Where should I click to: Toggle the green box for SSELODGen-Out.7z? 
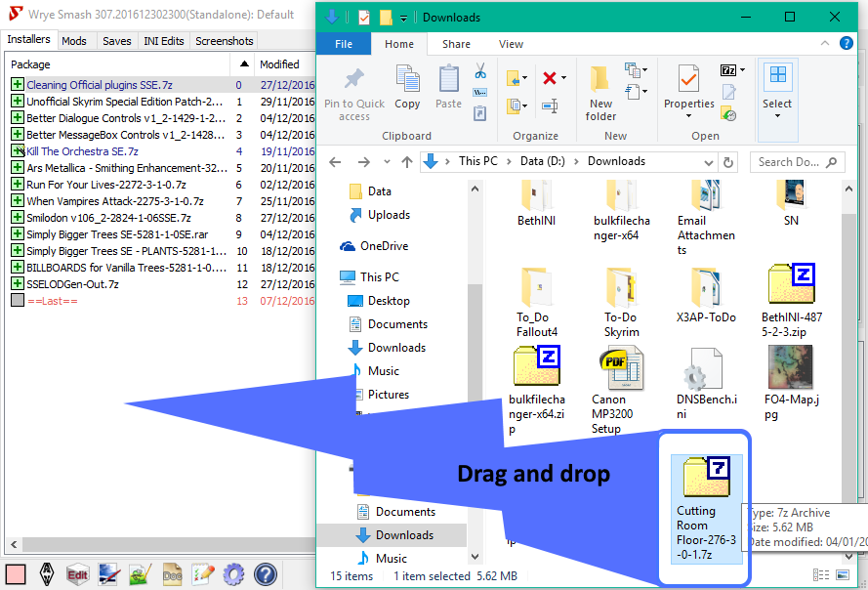coord(17,284)
